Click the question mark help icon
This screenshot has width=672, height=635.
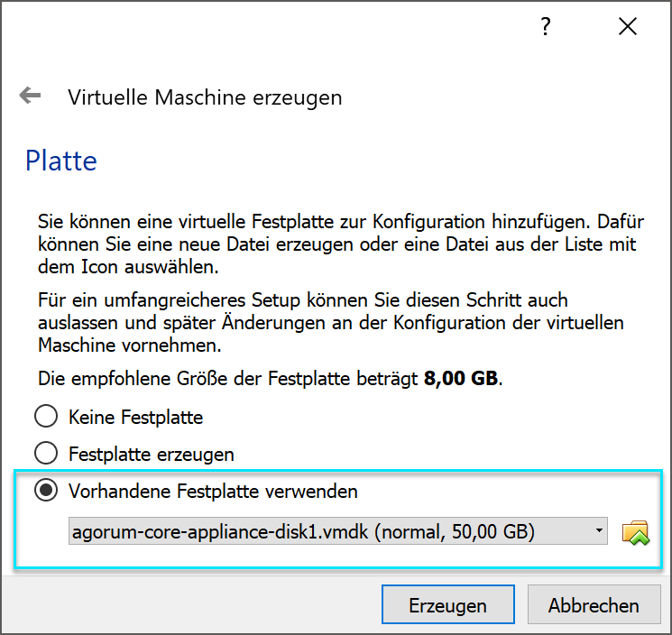click(x=545, y=26)
